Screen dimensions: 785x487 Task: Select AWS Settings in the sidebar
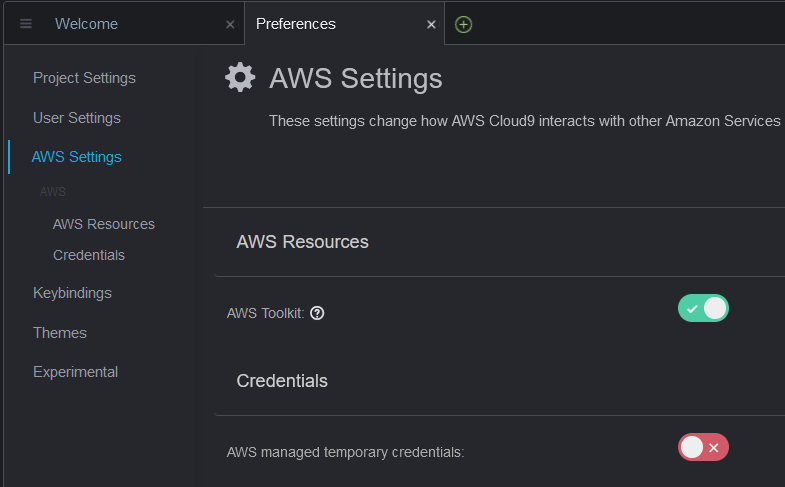tap(77, 157)
